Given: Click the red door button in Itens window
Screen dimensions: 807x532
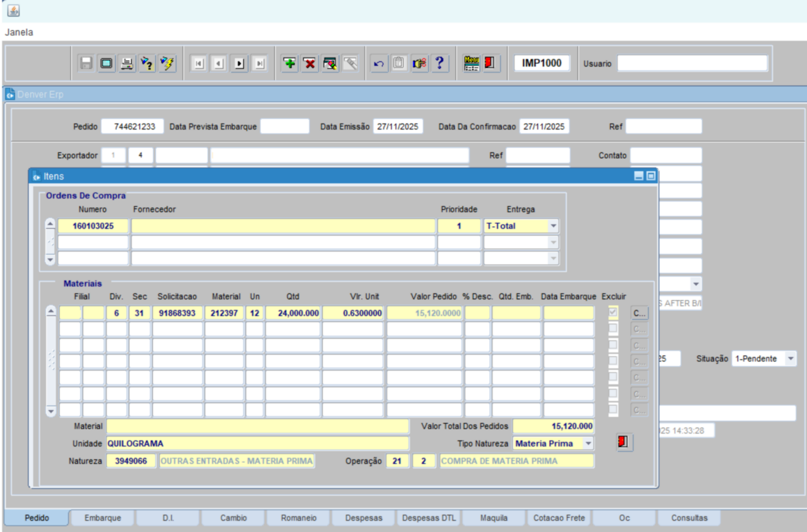Looking at the screenshot, I should click(624, 442).
